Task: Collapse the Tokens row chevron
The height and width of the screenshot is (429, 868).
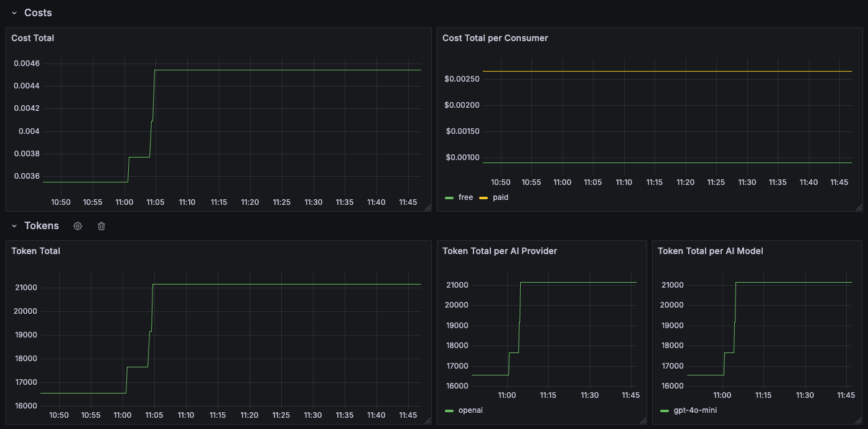Action: pyautogui.click(x=14, y=226)
